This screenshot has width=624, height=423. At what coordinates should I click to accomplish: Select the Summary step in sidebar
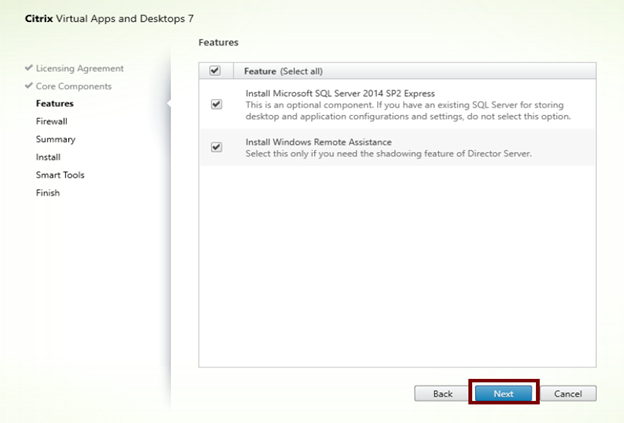(55, 139)
